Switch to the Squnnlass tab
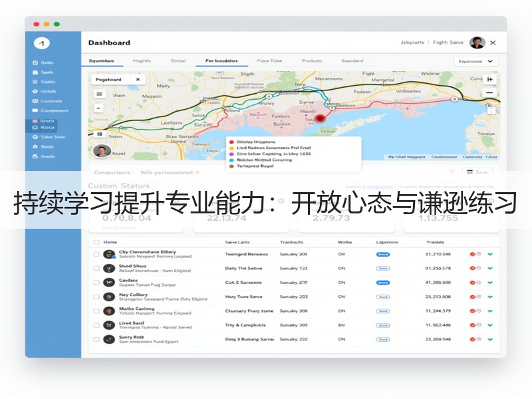 102,61
